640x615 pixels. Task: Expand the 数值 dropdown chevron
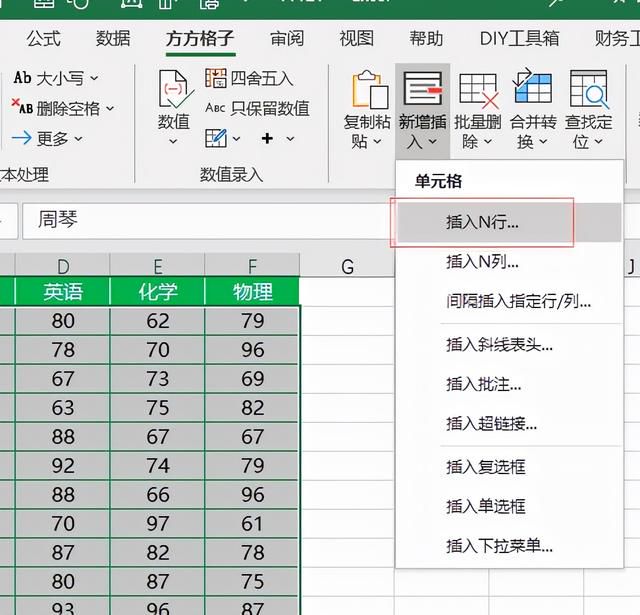(x=173, y=142)
